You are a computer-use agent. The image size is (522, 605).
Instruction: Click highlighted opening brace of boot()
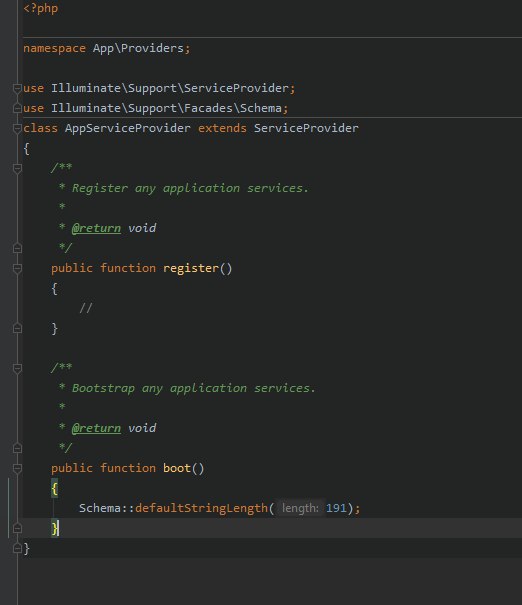[x=54, y=488]
